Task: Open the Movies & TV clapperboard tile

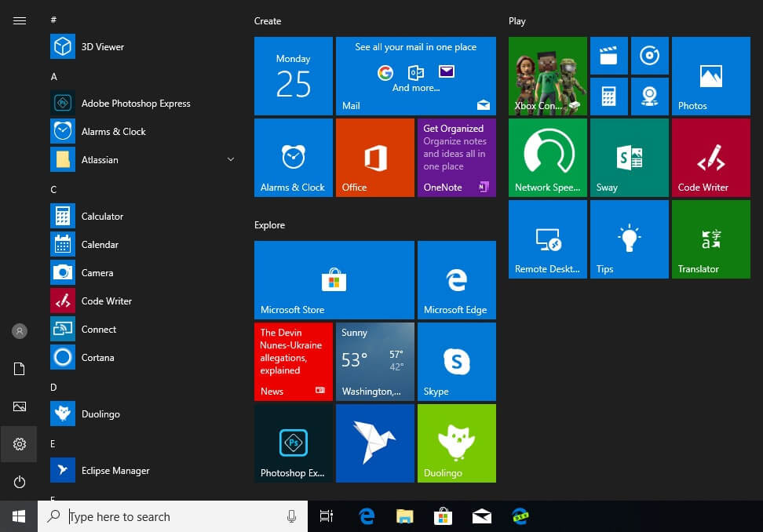Action: pos(608,56)
